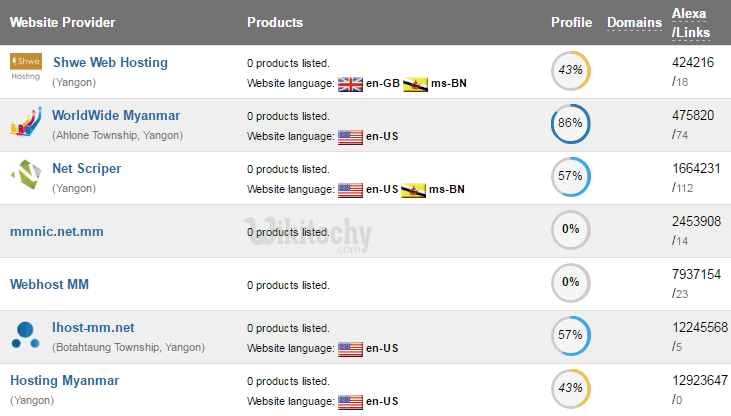Screen dimensions: 731x416
Task: Click Brunei flag in Net Scriper row
Action: click(415, 189)
